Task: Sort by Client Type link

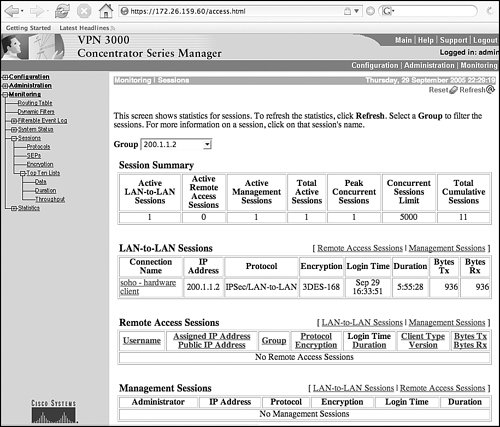Action: pos(423,336)
